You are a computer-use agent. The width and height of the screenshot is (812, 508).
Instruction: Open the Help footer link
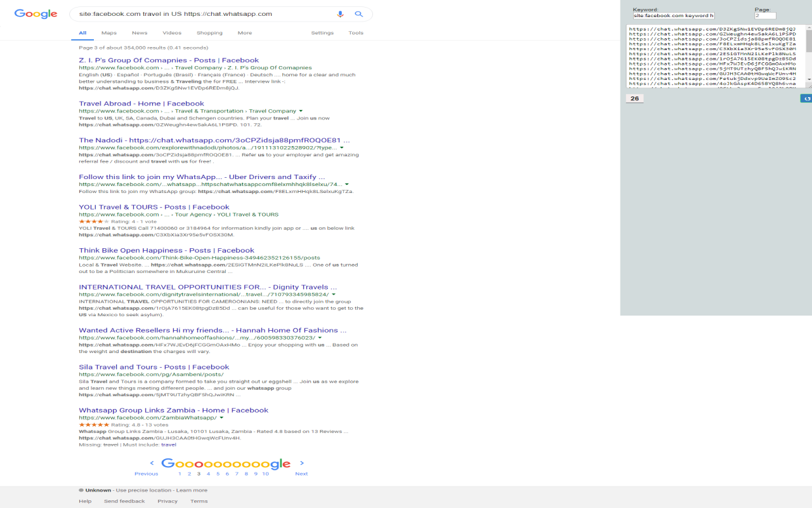[85, 501]
